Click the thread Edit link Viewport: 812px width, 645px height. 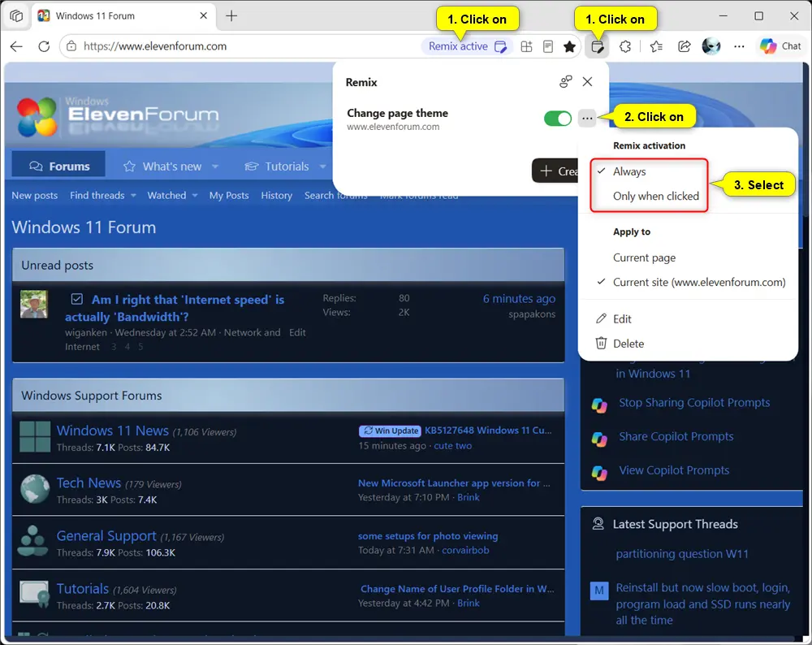(297, 332)
